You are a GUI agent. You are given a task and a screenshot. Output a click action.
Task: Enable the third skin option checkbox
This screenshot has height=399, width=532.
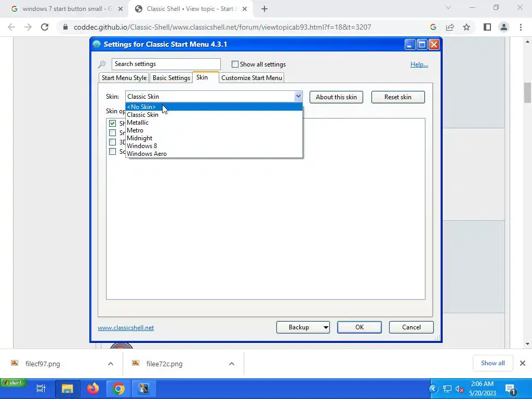tap(112, 142)
